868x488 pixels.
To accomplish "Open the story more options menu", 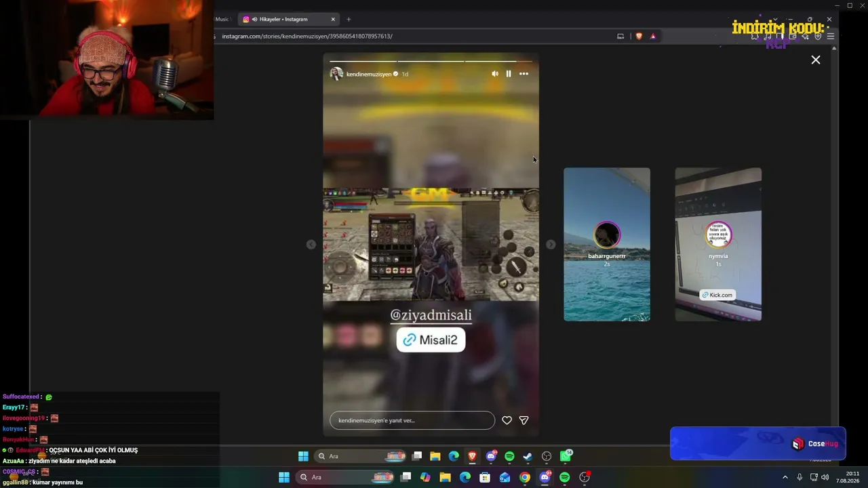I will tap(524, 74).
